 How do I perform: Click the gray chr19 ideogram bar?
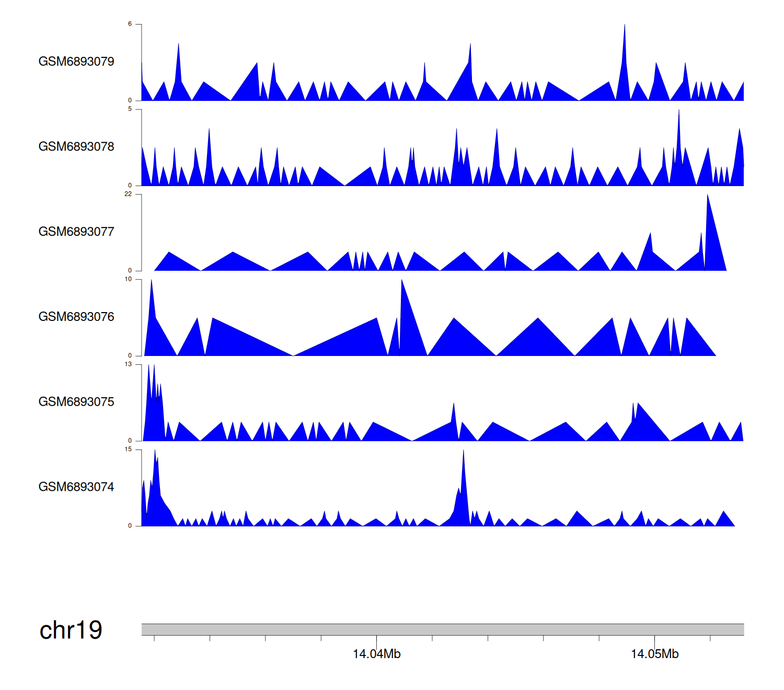pos(442,629)
